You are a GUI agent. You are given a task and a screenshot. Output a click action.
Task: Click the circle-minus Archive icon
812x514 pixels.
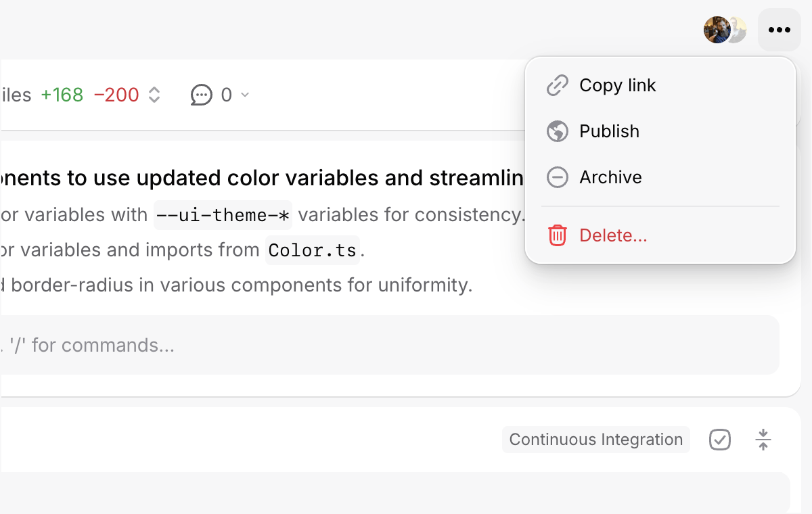(557, 177)
